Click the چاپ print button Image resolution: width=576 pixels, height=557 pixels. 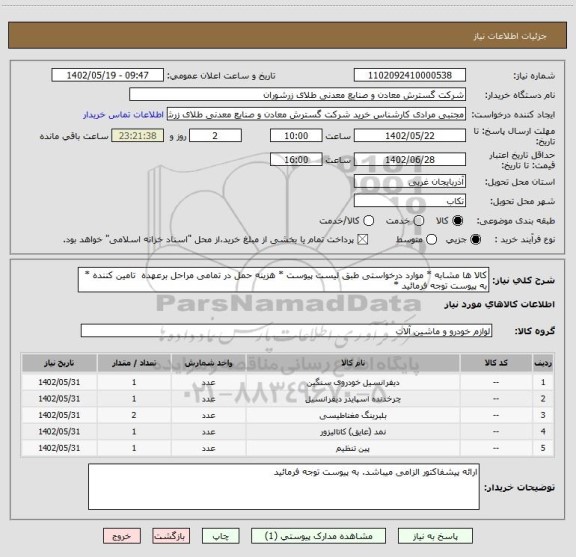pyautogui.click(x=221, y=536)
